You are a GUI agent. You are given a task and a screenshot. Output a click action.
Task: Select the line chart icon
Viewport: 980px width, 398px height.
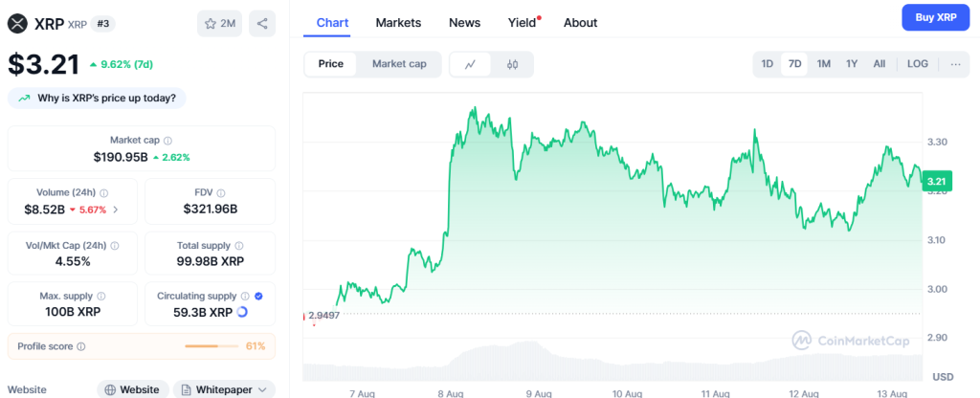470,64
